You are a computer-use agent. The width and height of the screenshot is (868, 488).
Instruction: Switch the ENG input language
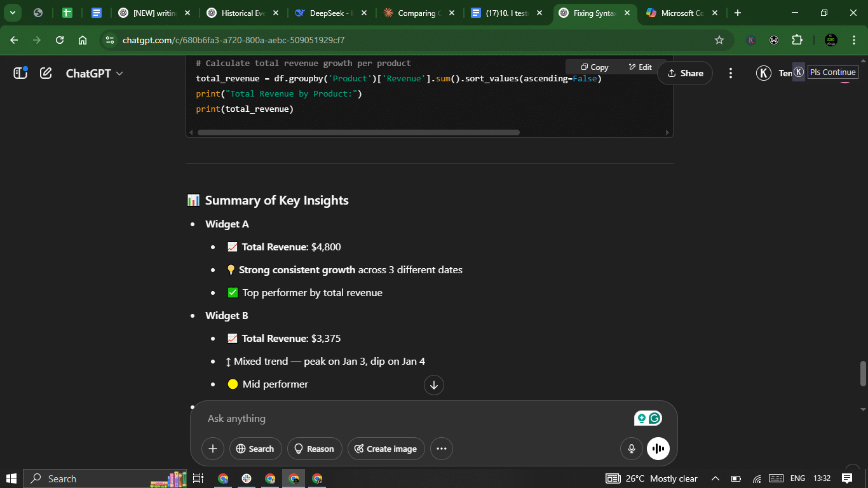[x=797, y=478]
